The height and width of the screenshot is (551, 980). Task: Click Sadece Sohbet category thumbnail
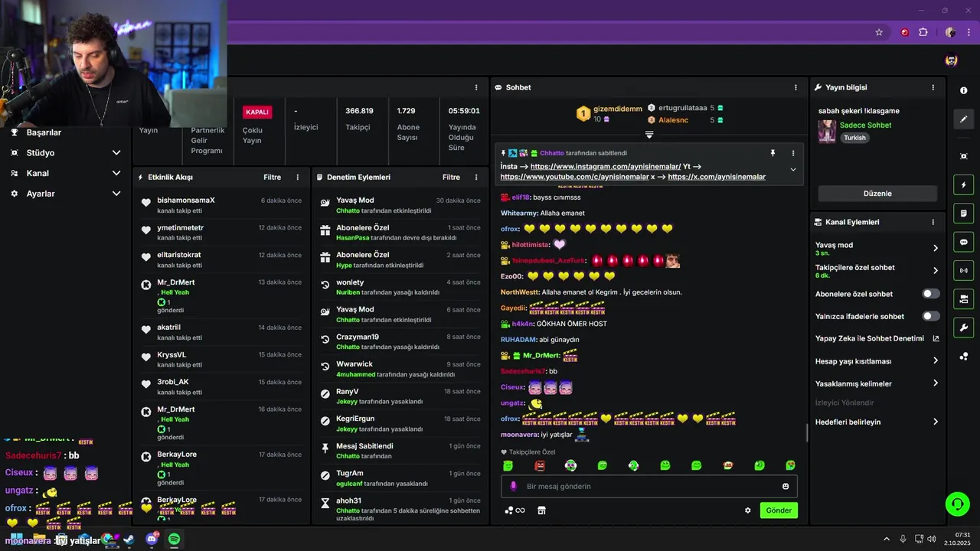827,132
